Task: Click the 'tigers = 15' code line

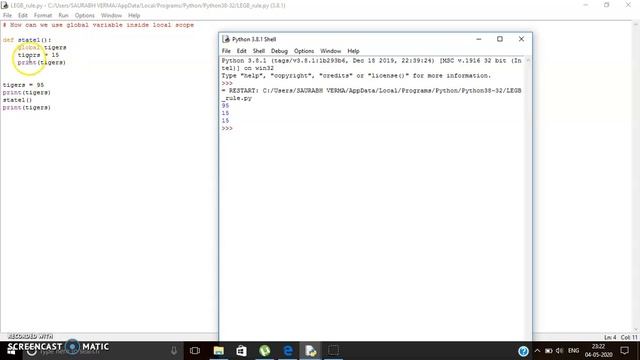Action: [38, 55]
